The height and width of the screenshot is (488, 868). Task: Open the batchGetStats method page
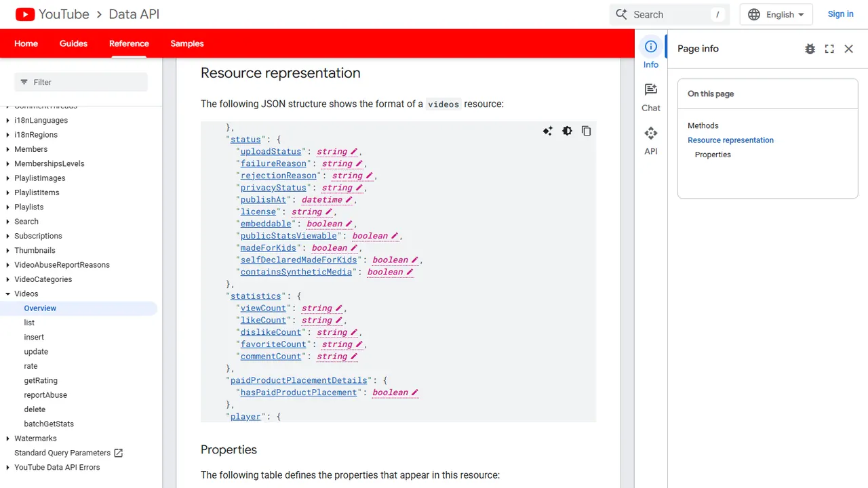(49, 424)
